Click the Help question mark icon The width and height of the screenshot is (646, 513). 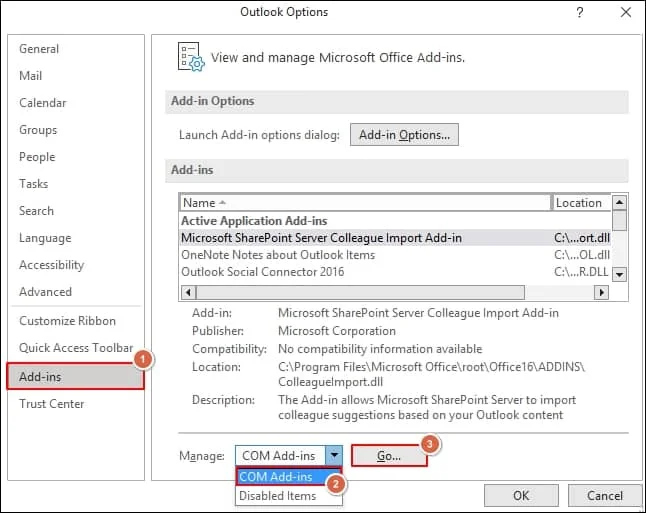tap(580, 12)
